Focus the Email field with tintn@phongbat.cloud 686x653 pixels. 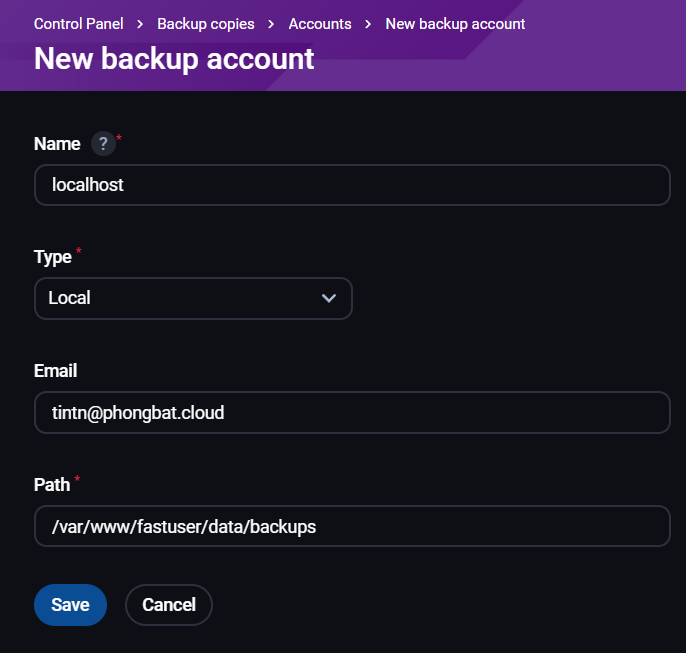click(x=352, y=412)
